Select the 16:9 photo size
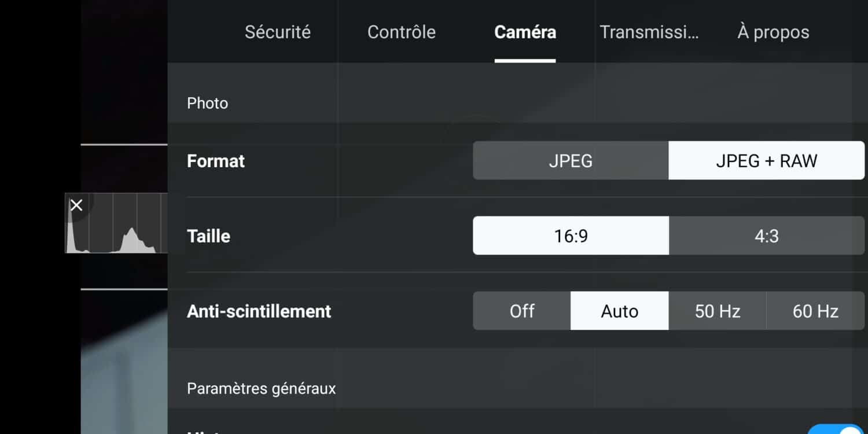The height and width of the screenshot is (434, 868). [x=571, y=236]
